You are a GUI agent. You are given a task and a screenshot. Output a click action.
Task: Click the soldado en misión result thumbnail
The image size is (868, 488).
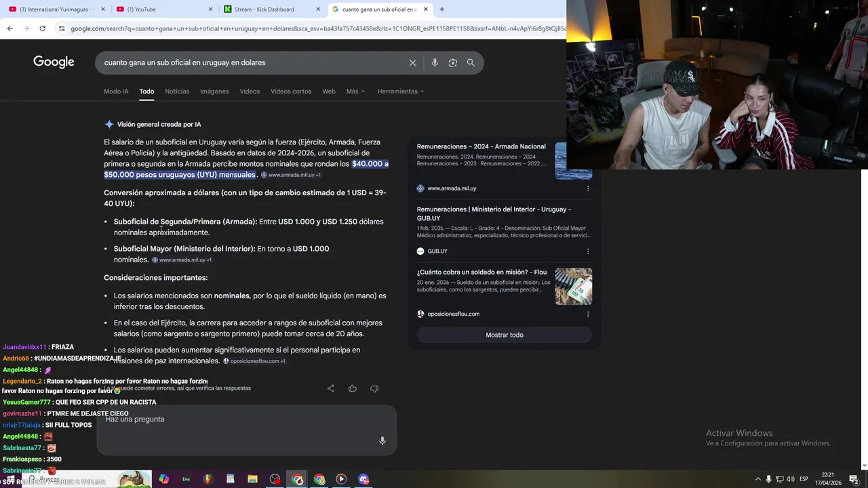[573, 286]
